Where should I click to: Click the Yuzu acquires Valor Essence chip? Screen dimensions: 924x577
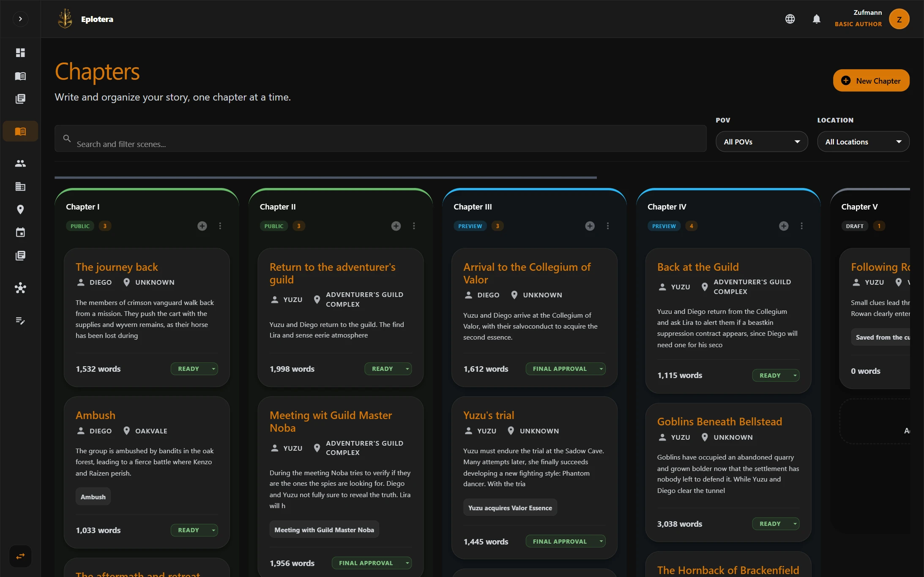pos(510,508)
